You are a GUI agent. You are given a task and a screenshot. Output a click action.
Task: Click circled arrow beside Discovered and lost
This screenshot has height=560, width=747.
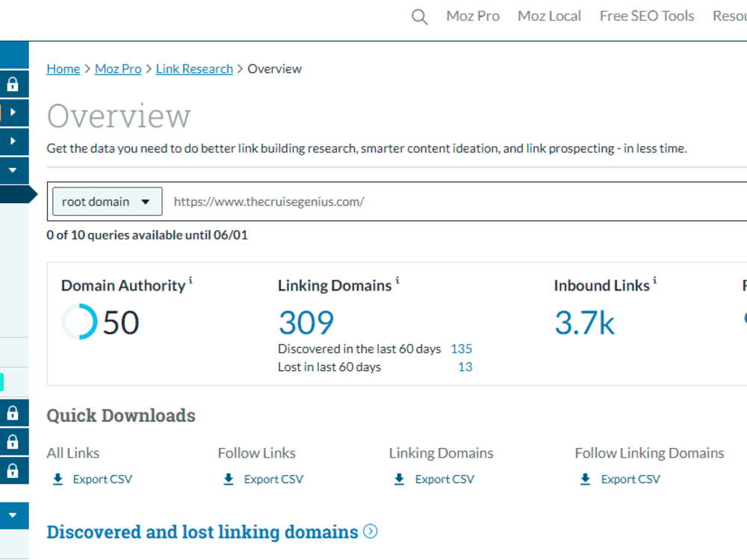tap(371, 531)
